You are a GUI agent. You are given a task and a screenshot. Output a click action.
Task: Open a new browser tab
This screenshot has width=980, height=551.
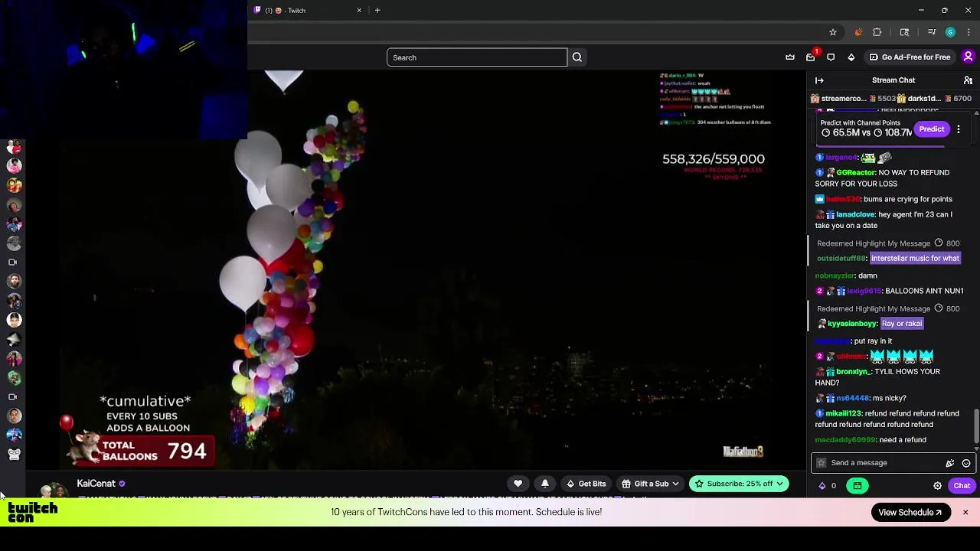pos(377,11)
